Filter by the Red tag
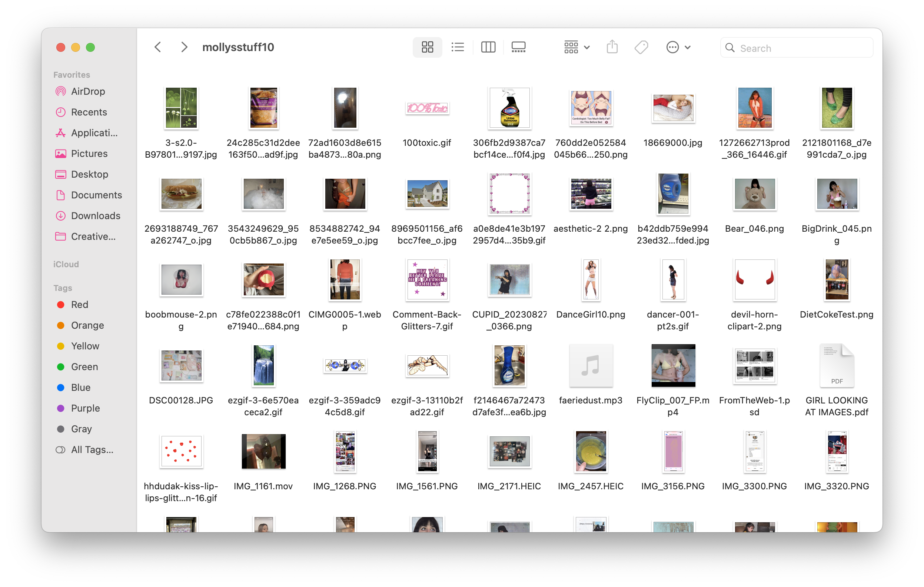The width and height of the screenshot is (924, 587). (79, 305)
